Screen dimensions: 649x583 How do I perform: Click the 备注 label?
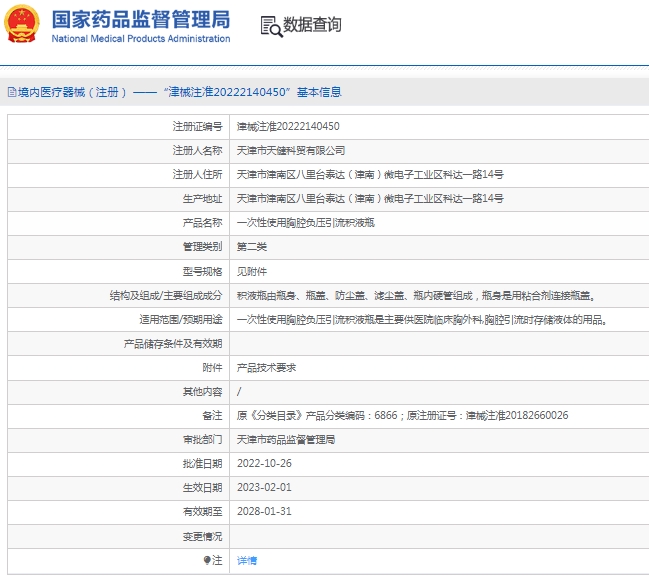click(x=212, y=415)
